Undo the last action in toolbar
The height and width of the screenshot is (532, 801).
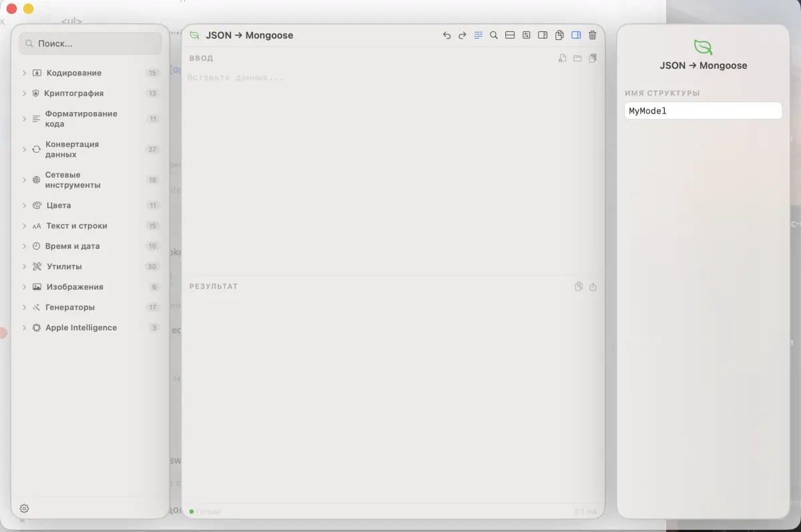pyautogui.click(x=447, y=35)
